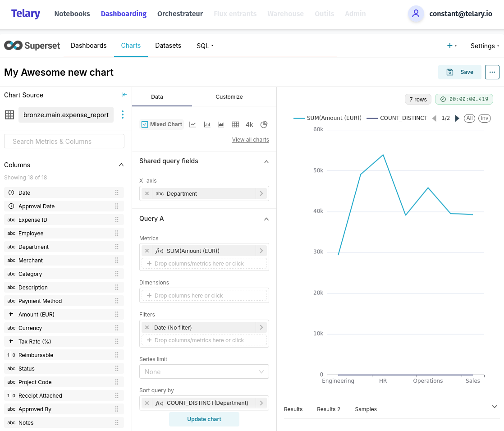
Task: Pick the pie chart type icon
Action: [264, 124]
